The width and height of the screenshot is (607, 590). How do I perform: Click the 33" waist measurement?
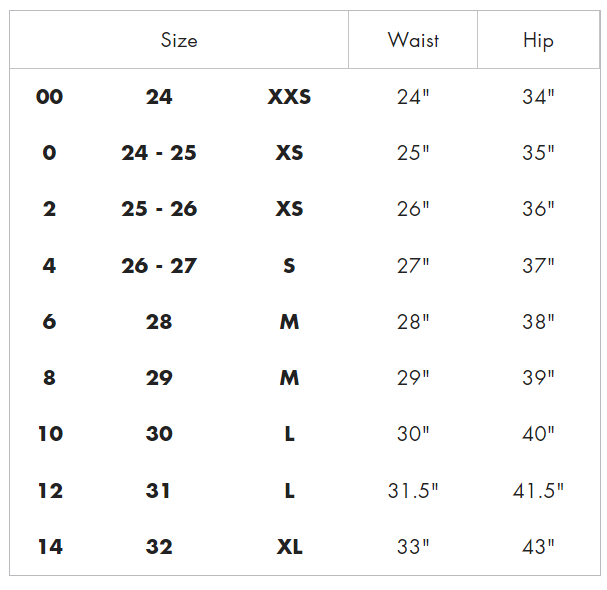tap(413, 547)
